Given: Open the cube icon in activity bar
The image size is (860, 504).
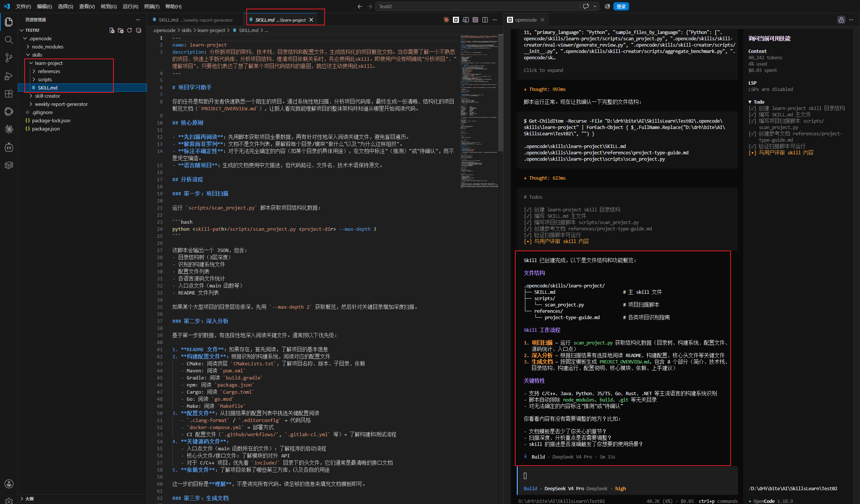Looking at the screenshot, I should pos(9,165).
